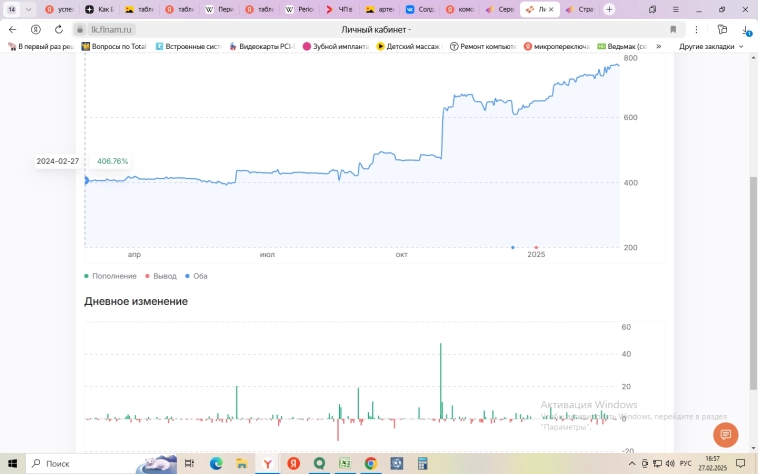Open the Зубной имплантат bookmark

pos(336,46)
